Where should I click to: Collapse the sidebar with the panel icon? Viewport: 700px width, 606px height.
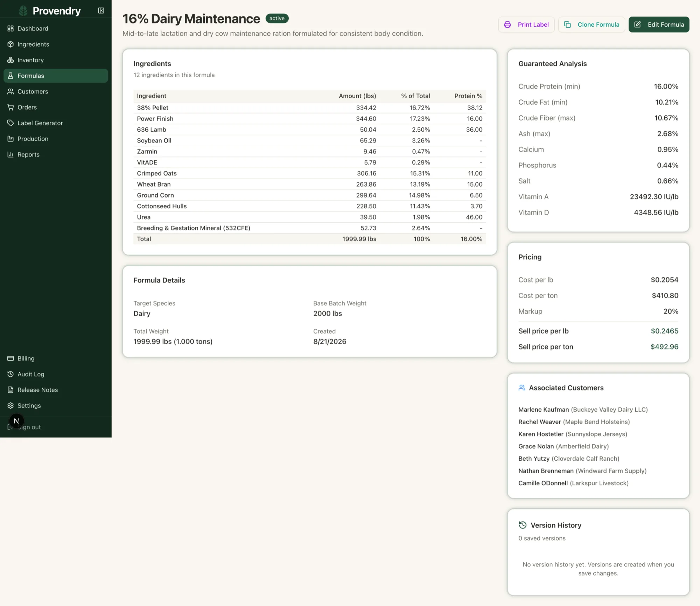[x=101, y=11]
